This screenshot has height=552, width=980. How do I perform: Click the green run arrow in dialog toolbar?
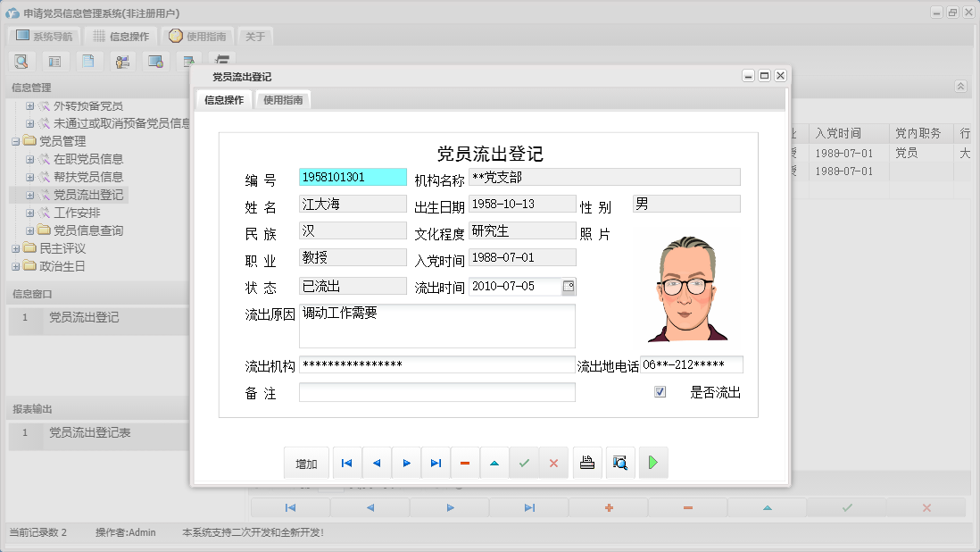click(x=653, y=463)
